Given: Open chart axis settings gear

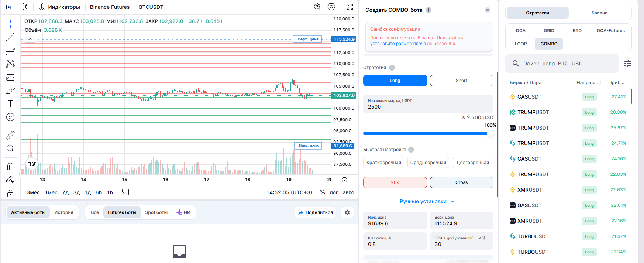Looking at the screenshot, I should [344, 180].
